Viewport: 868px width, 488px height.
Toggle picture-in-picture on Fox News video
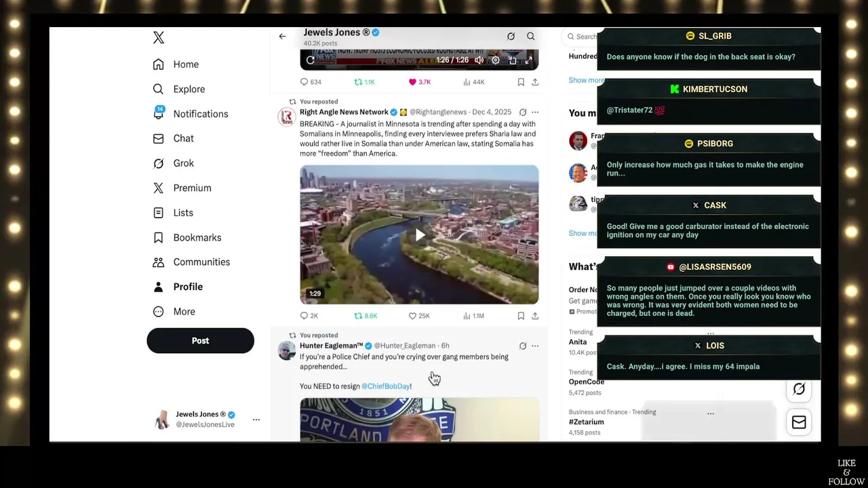pyautogui.click(x=513, y=60)
